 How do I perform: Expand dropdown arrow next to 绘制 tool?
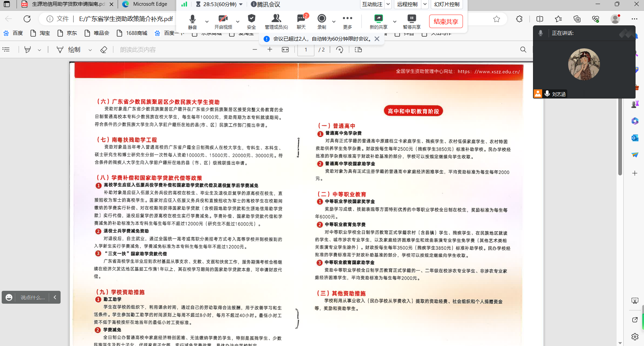(90, 50)
